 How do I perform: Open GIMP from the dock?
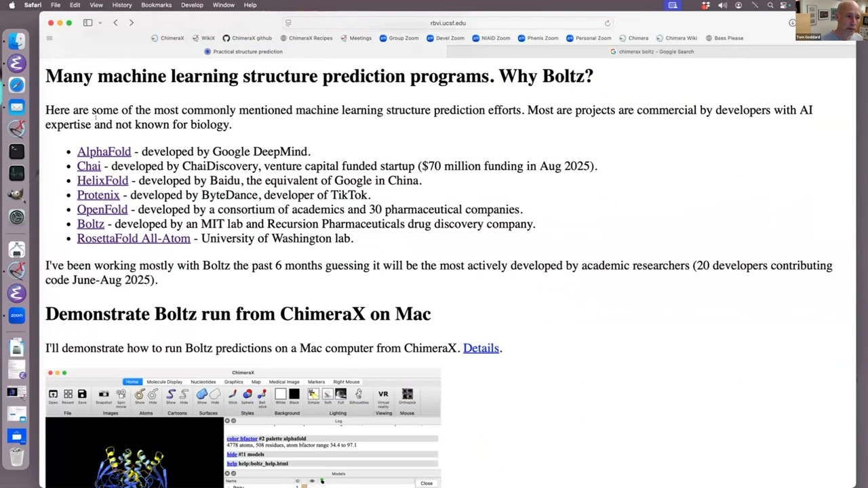click(17, 195)
